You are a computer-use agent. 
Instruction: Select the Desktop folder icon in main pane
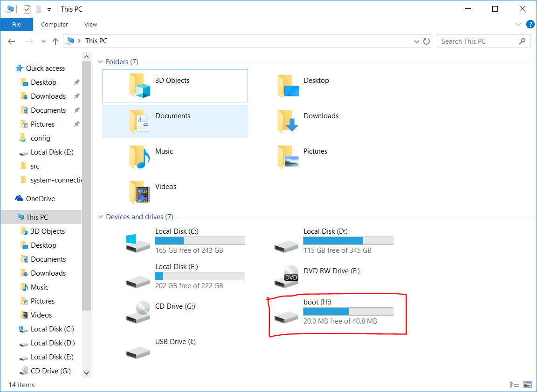point(289,86)
